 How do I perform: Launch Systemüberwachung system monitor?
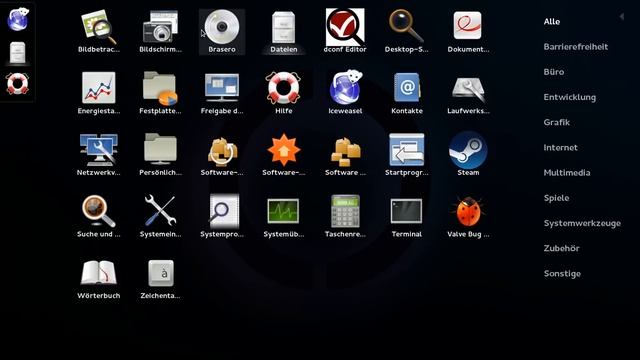[284, 217]
